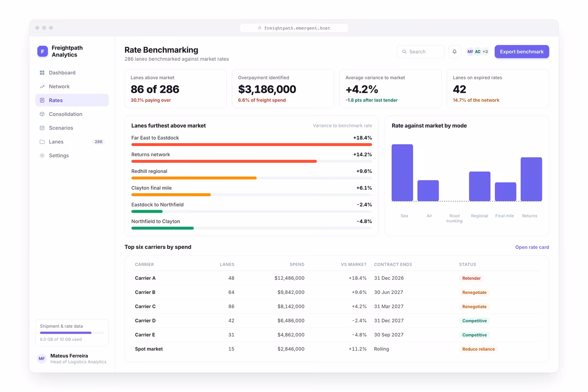588x392 pixels.
Task: Open the Lanes section
Action: pos(72,142)
